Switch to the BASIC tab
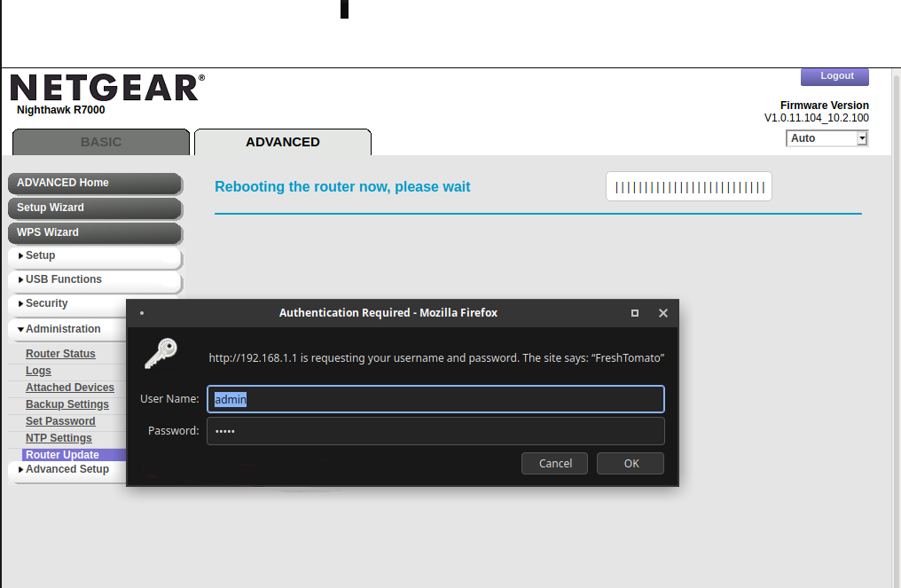Screen dimensions: 901x588 (x=101, y=142)
